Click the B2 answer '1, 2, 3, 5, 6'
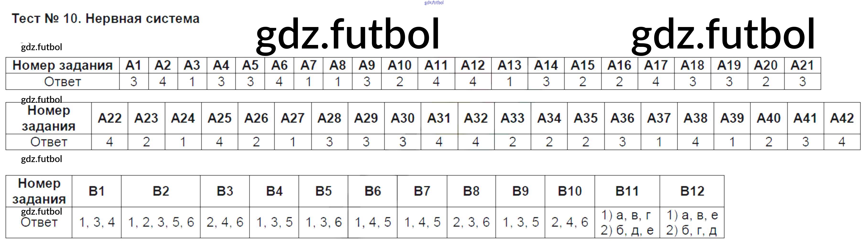Image resolution: width=868 pixels, height=245 pixels. pyautogui.click(x=161, y=223)
